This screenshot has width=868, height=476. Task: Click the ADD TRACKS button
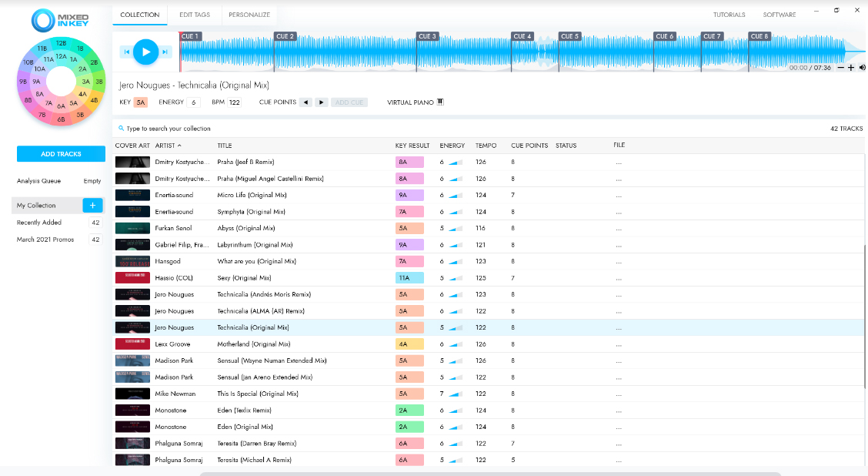click(x=61, y=154)
